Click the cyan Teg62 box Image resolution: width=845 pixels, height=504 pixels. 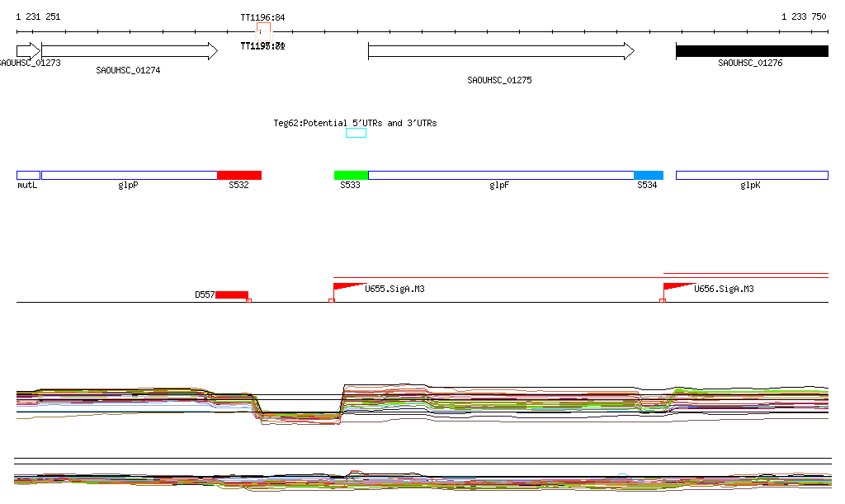pos(356,133)
